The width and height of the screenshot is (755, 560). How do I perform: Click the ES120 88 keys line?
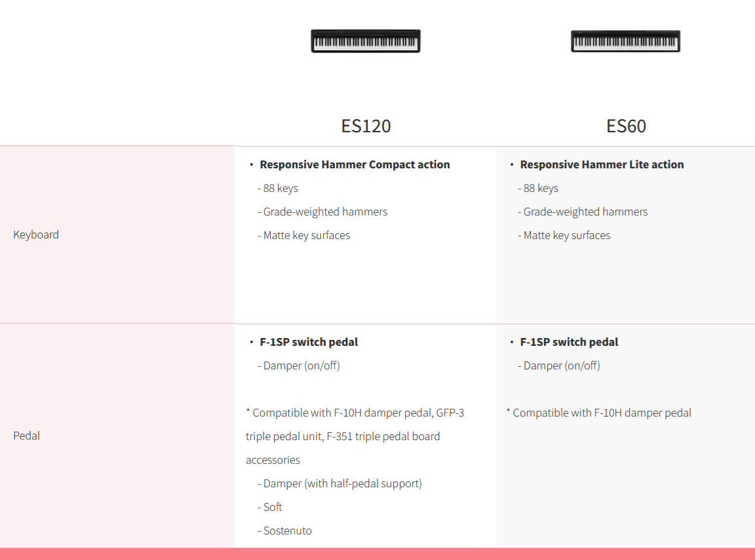click(278, 188)
